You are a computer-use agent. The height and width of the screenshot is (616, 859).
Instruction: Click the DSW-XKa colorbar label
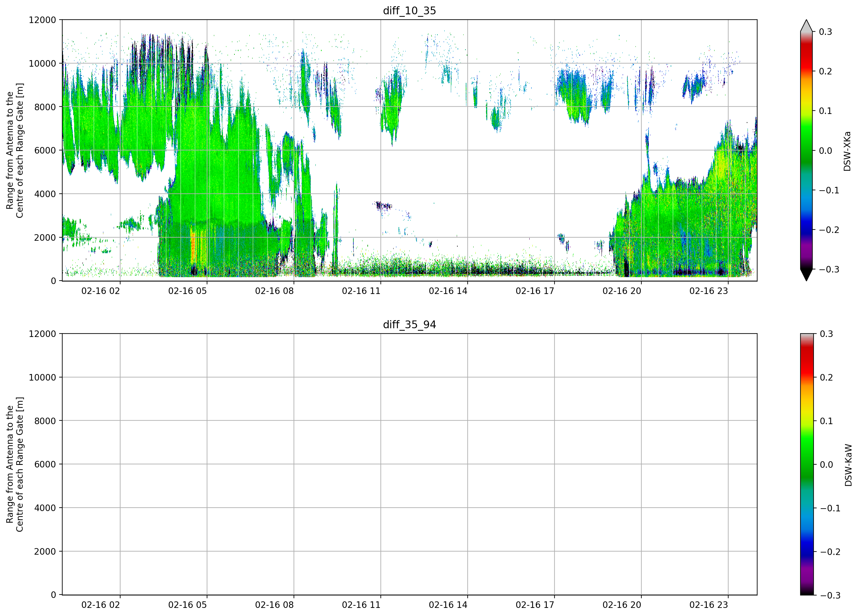coord(847,151)
